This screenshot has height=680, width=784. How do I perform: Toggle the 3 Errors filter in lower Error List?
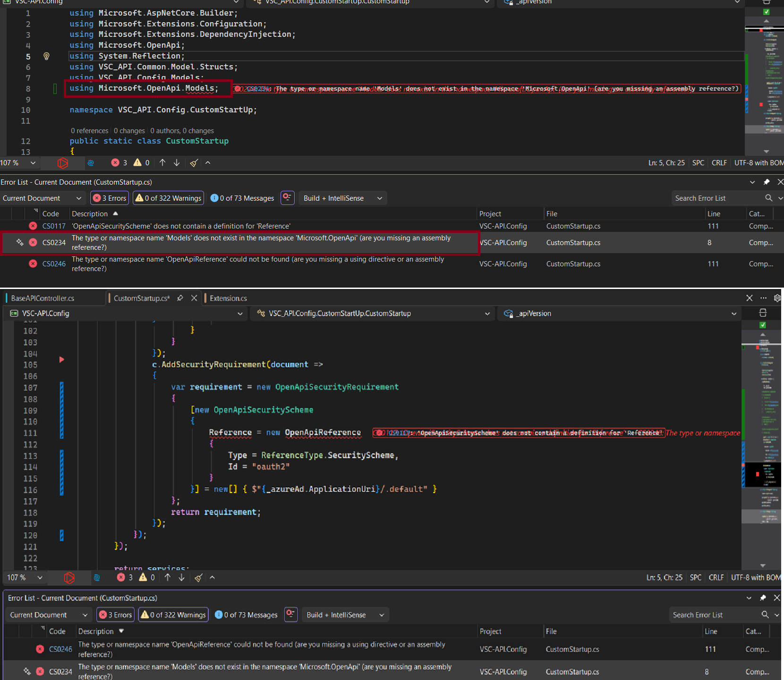[x=116, y=614]
